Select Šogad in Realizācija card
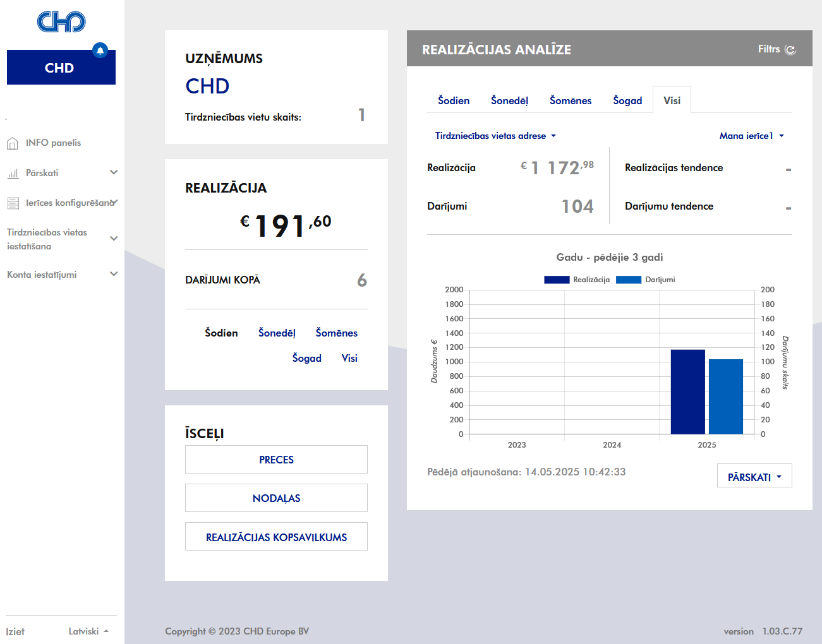Image resolution: width=822 pixels, height=644 pixels. pos(307,358)
